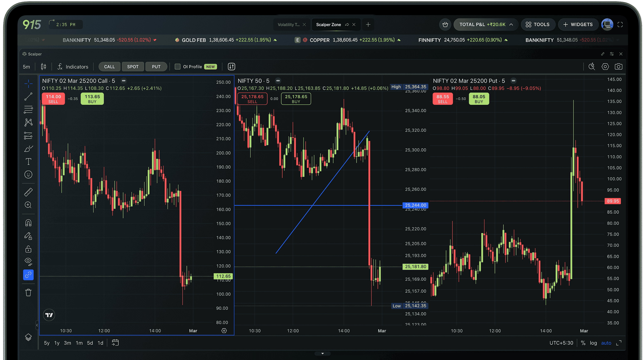Activate the magnet snap mode
This screenshot has height=360, width=644.
point(28,223)
